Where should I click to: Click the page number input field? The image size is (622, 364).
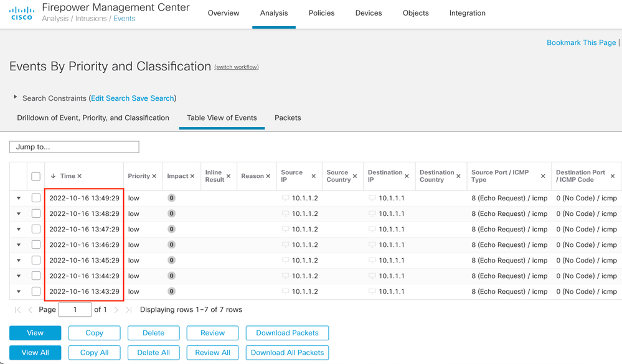(75, 310)
